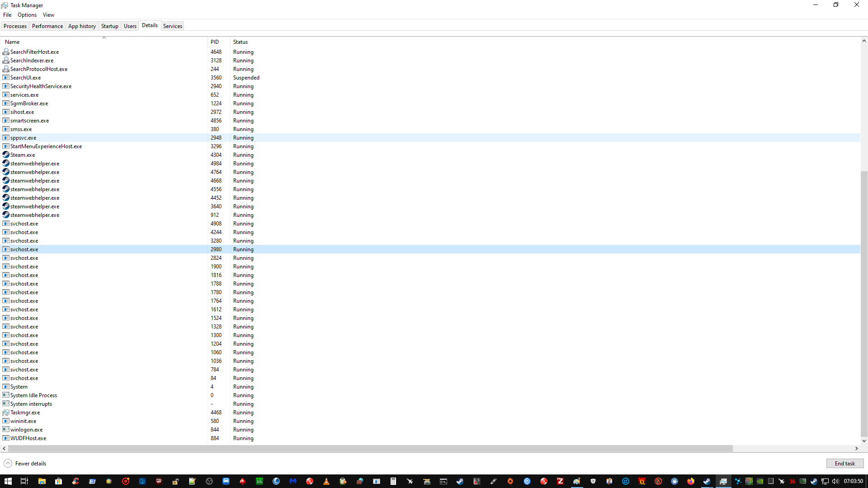Collapse with the Fewer details chevron
The image size is (868, 488).
click(8, 464)
